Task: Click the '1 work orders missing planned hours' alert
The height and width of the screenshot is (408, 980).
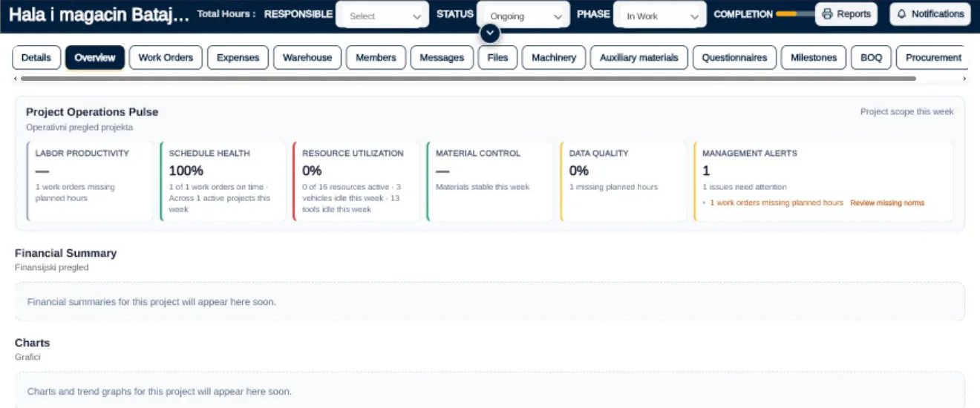Action: [777, 203]
